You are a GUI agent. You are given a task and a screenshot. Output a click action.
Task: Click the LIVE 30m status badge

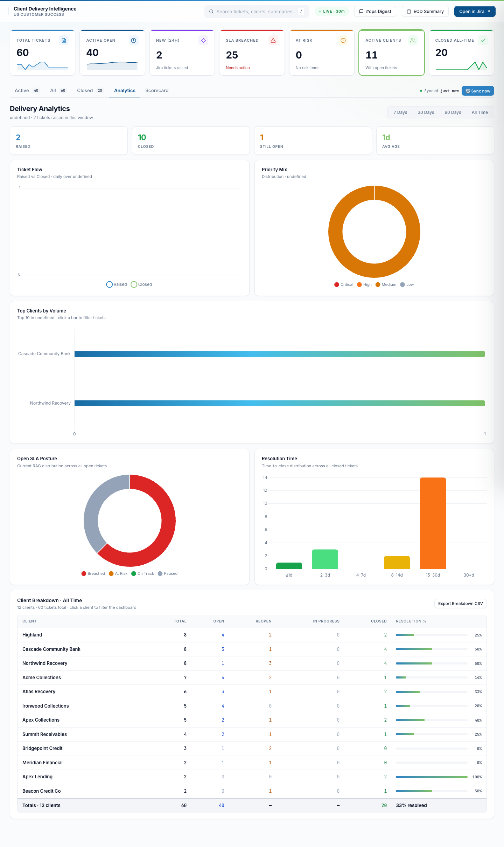tap(332, 12)
